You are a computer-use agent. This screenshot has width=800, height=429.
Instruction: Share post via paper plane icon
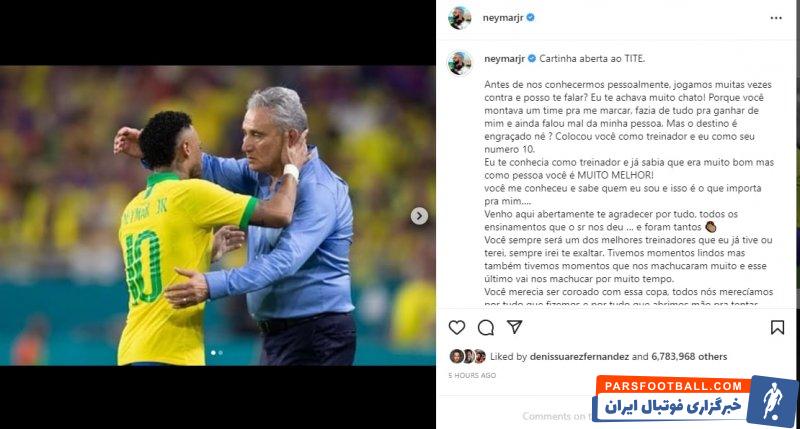pyautogui.click(x=515, y=327)
